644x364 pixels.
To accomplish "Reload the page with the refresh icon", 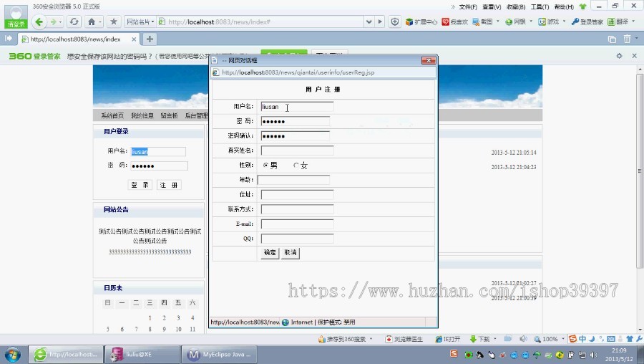I will (74, 21).
